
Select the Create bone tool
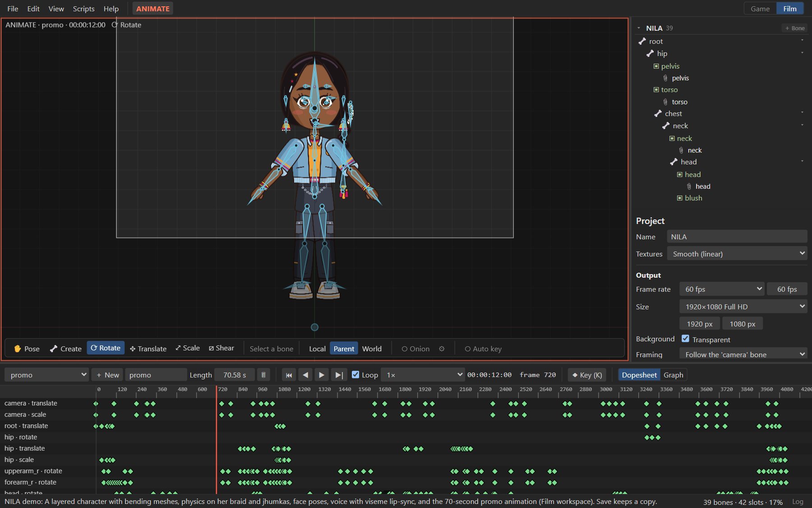tap(65, 349)
